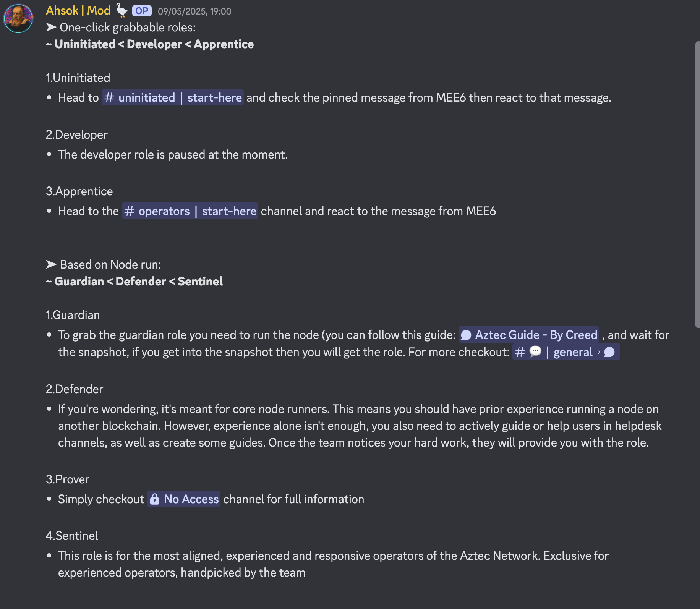Click the vertical scrollbar thumb
Viewport: 700px width, 609px height.
coord(697,183)
